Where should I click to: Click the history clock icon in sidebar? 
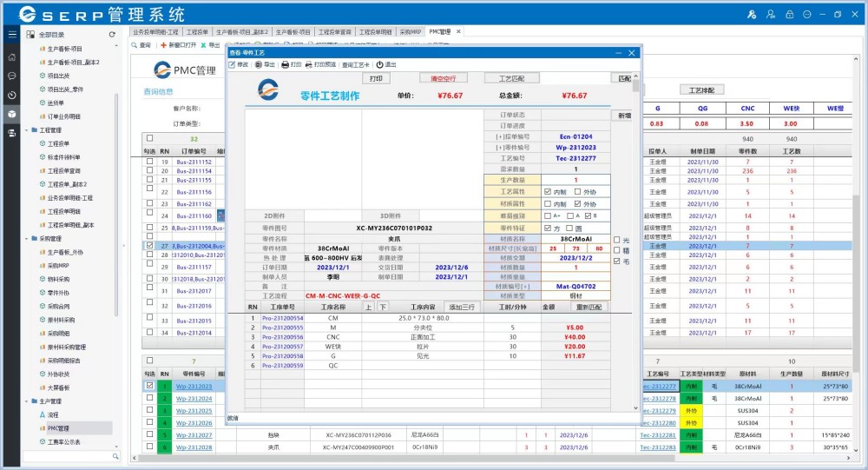pos(12,95)
